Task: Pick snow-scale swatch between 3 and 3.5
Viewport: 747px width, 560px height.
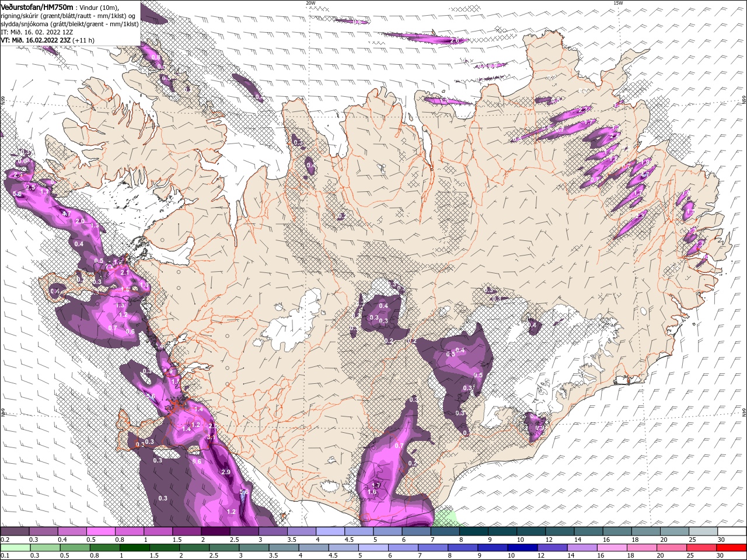Action: click(273, 531)
